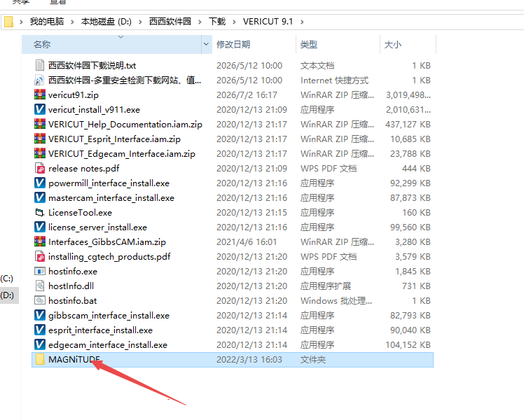The image size is (524, 420).
Task: Go to 本地磁盘 (D:) in the address bar
Action: pyautogui.click(x=106, y=22)
